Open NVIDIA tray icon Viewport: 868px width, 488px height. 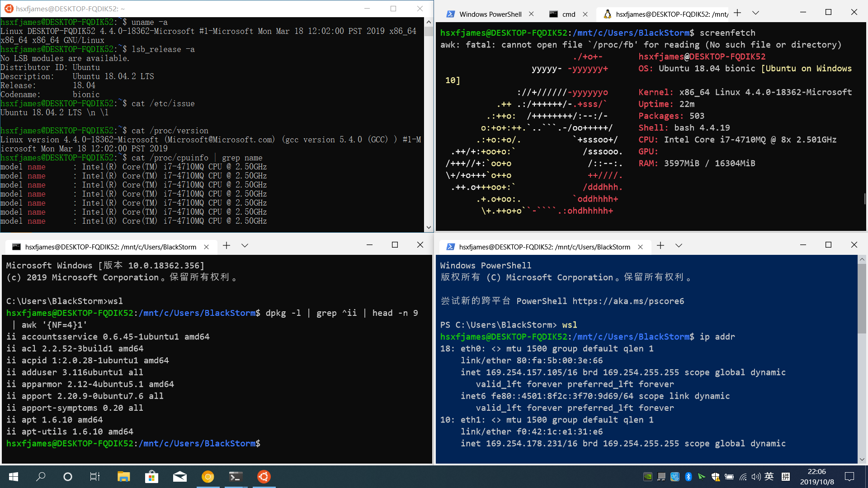click(647, 477)
